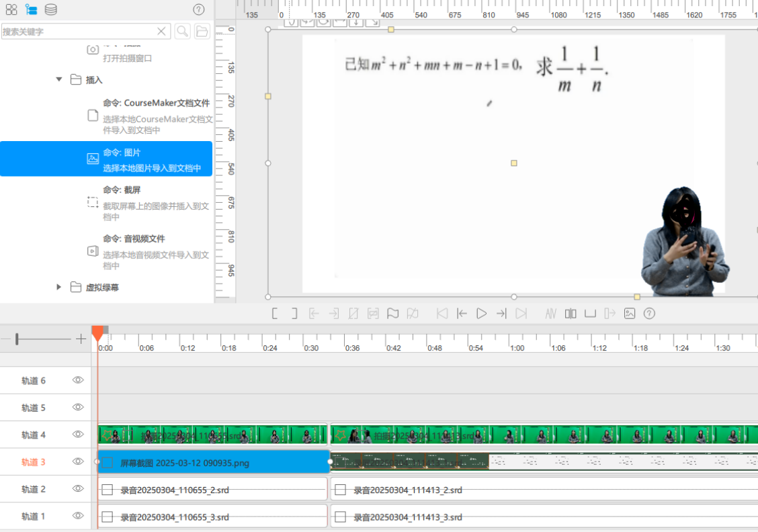Click the play button in playback toolbar

(x=482, y=314)
